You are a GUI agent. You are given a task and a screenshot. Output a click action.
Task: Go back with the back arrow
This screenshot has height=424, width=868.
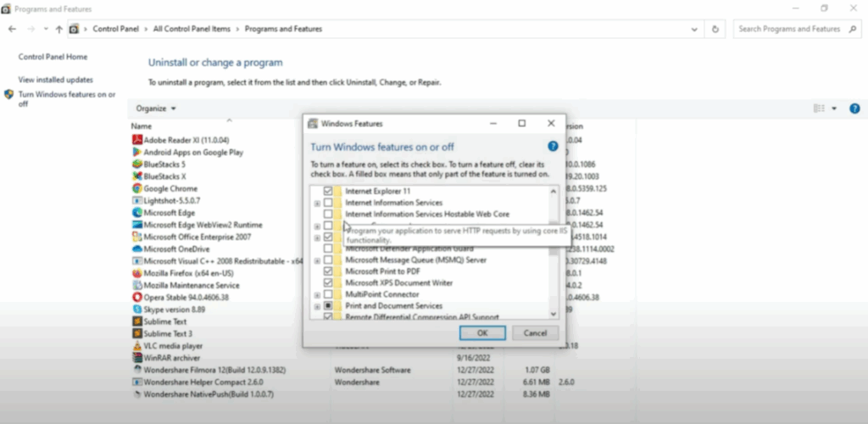click(12, 29)
